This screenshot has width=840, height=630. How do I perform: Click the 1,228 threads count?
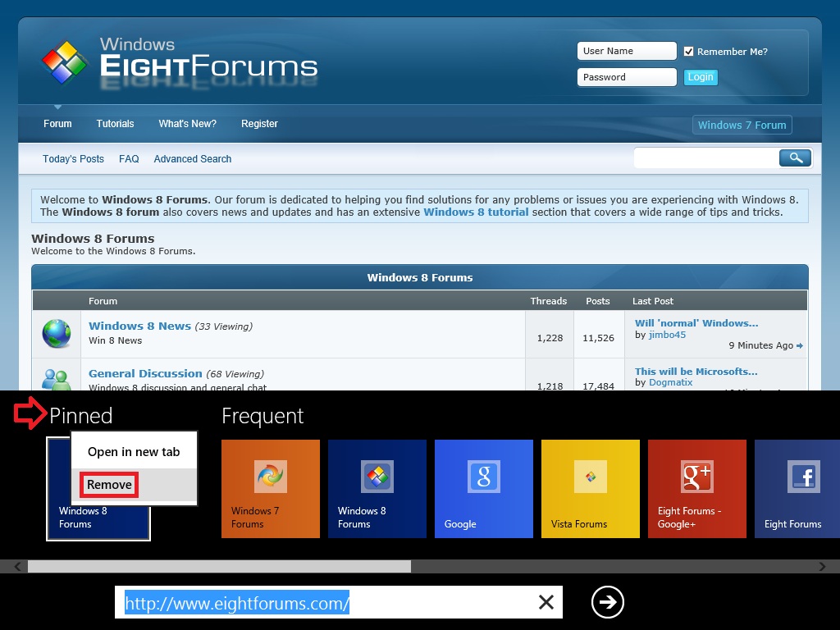pos(550,338)
